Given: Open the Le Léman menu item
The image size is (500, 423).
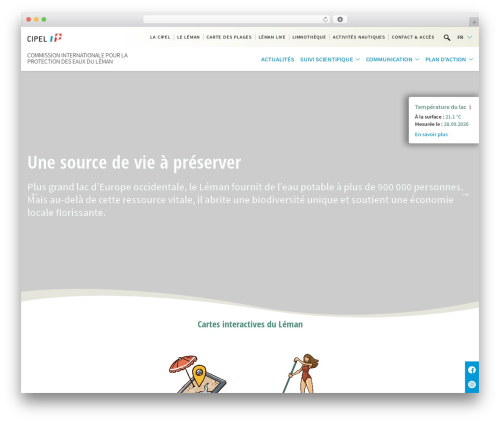Looking at the screenshot, I should click(188, 37).
